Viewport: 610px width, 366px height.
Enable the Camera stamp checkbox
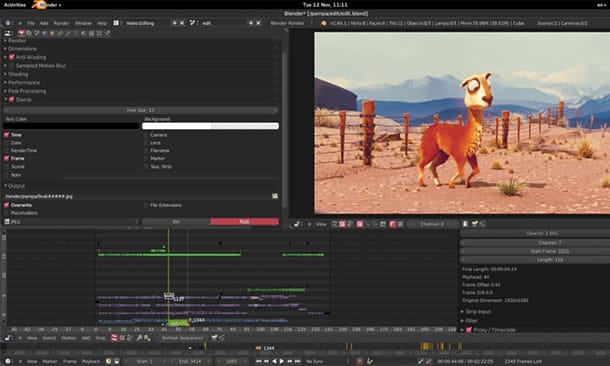tap(146, 135)
